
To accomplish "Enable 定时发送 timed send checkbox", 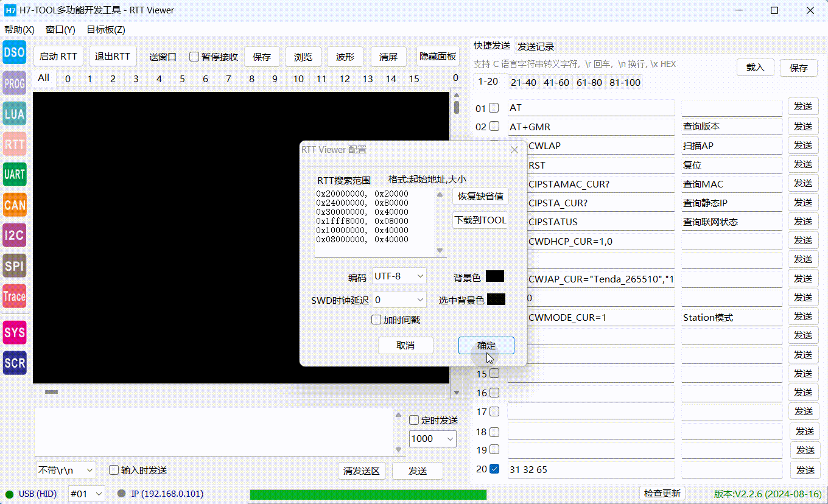I will (414, 420).
